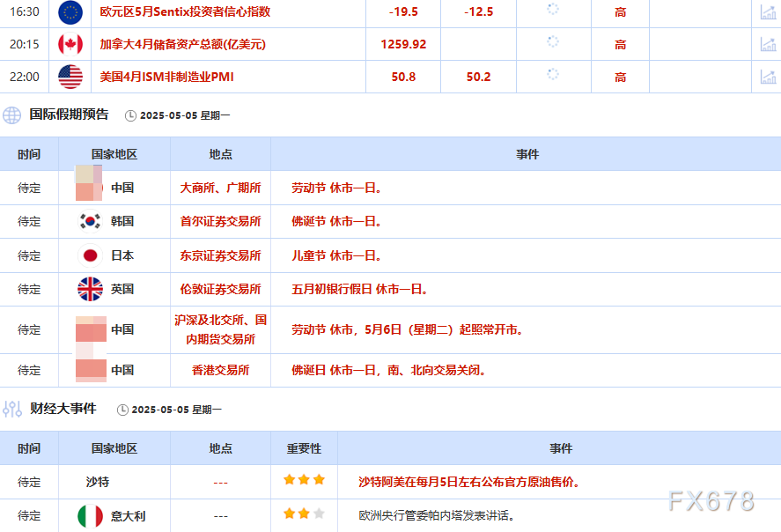Click the globe icon beside 国际假期预告
This screenshot has height=532, width=781.
[x=10, y=115]
